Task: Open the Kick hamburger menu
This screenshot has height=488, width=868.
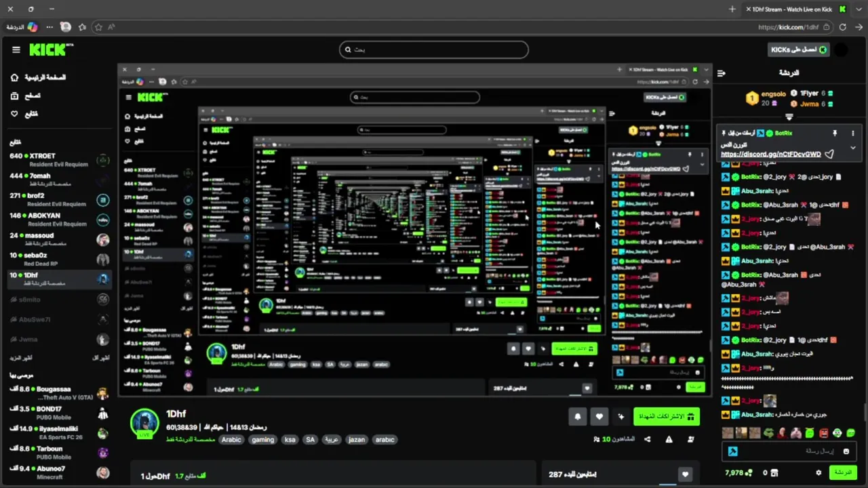Action: tap(16, 49)
